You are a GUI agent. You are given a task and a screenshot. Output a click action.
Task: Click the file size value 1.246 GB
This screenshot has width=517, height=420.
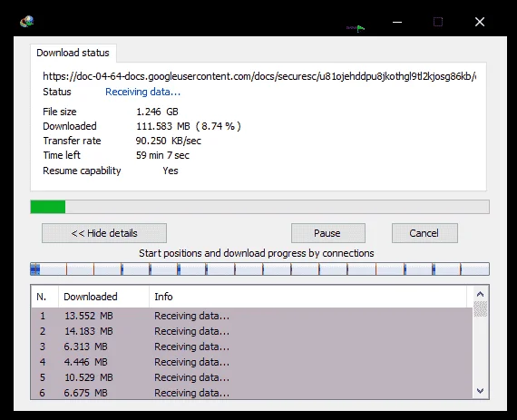[157, 112]
